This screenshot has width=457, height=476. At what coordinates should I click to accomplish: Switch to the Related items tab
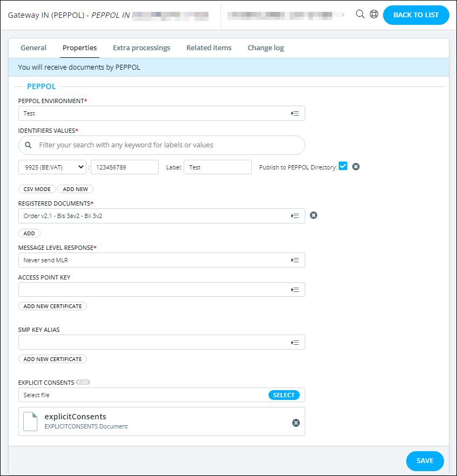click(209, 47)
